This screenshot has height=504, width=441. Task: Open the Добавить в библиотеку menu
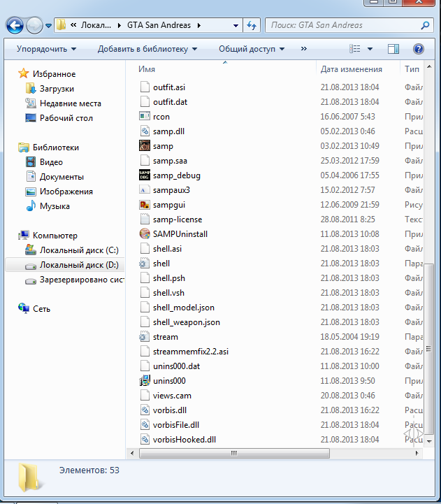pyautogui.click(x=147, y=49)
